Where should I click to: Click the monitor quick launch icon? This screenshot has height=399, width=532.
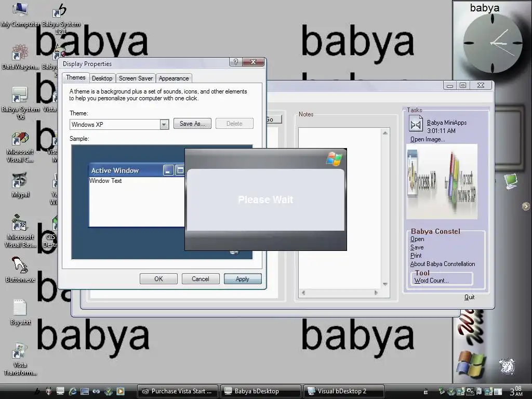pos(60,391)
